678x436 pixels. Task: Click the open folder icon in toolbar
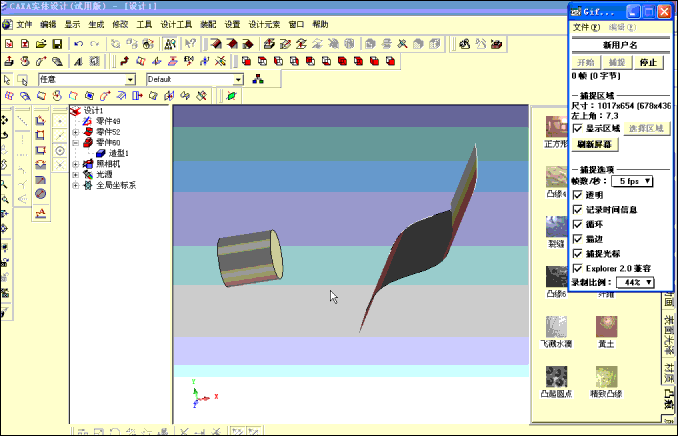pos(41,44)
